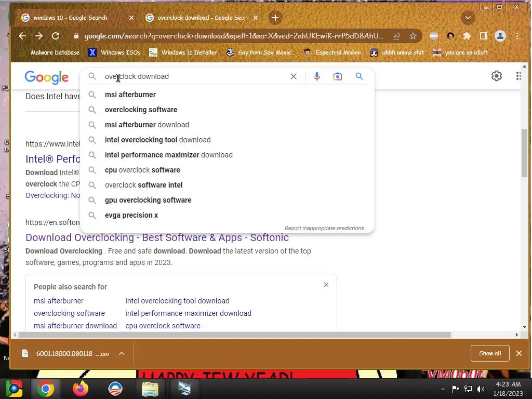Click related search 'intel overclocking tool download'
Image resolution: width=532 pixels, height=399 pixels.
coord(178,301)
